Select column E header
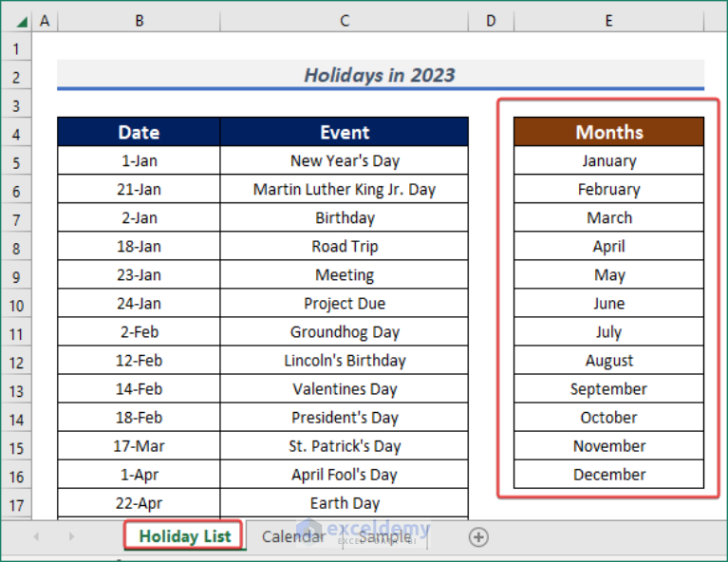The width and height of the screenshot is (728, 562). [x=608, y=21]
